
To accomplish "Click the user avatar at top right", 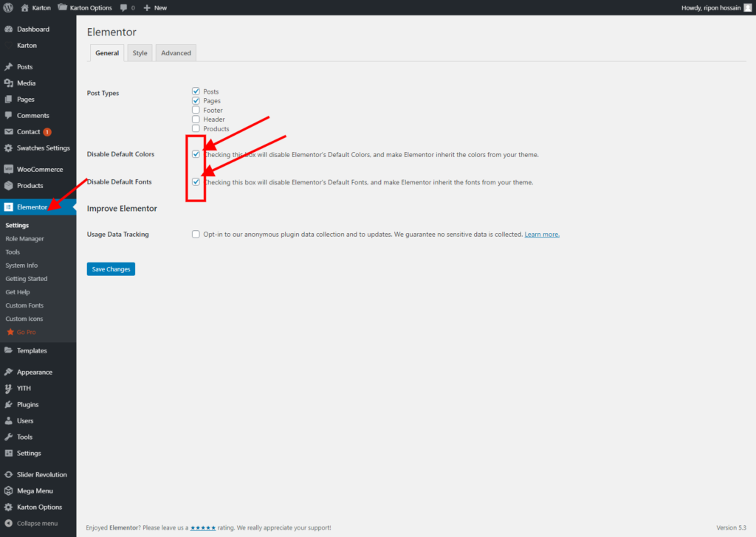I will 748,7.
